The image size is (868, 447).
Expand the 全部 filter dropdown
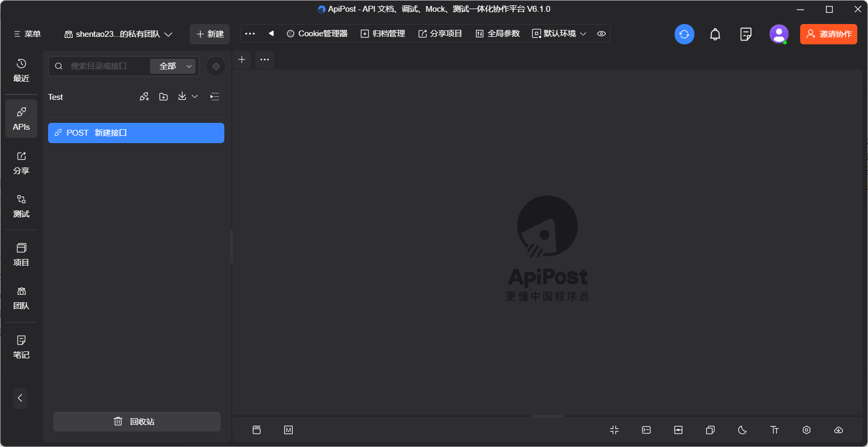coord(173,66)
